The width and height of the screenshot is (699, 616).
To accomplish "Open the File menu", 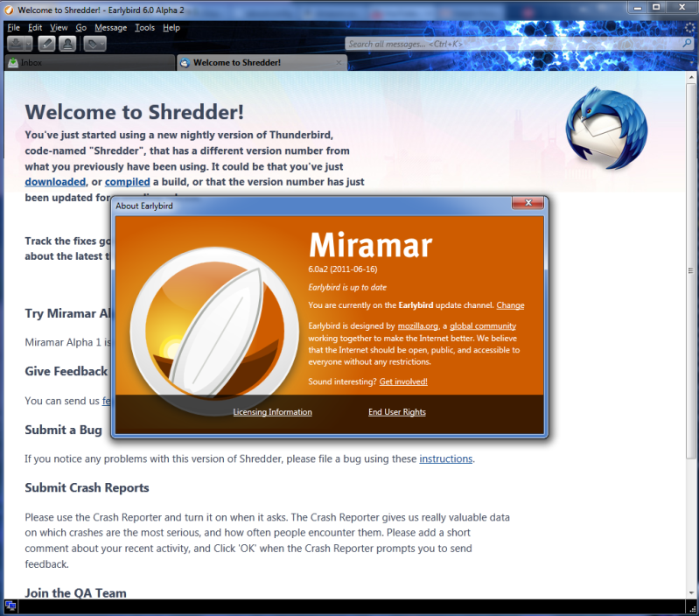I will 13,28.
